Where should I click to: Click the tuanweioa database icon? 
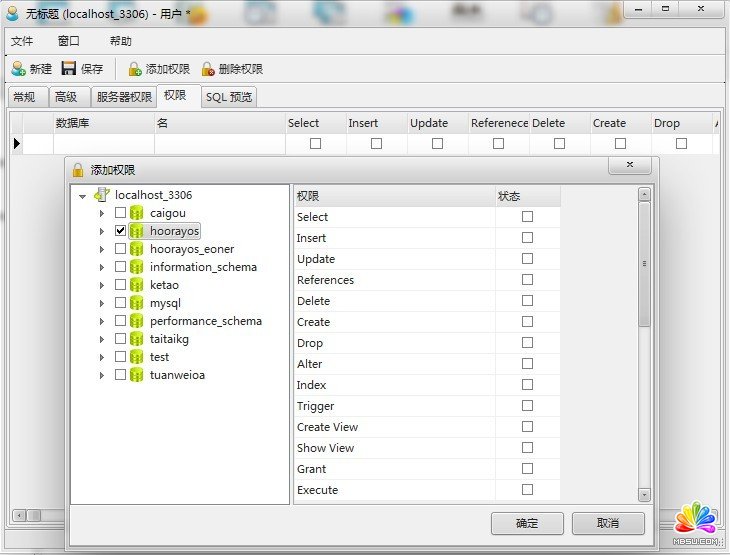pyautogui.click(x=137, y=375)
